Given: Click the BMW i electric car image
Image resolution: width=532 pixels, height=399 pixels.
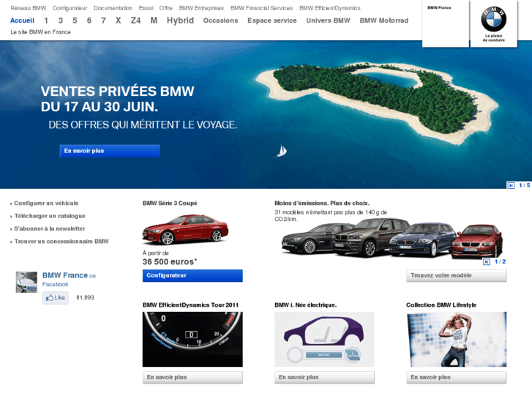Looking at the screenshot, I should coord(324,339).
